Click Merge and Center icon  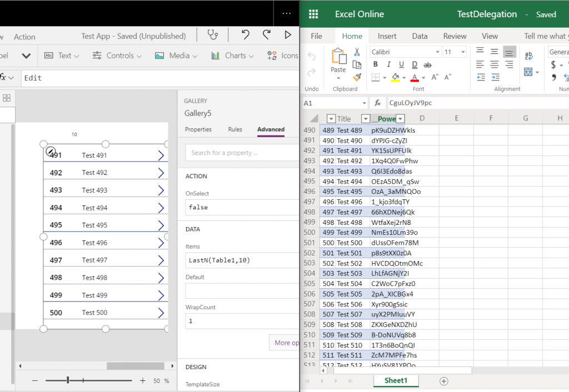point(528,72)
